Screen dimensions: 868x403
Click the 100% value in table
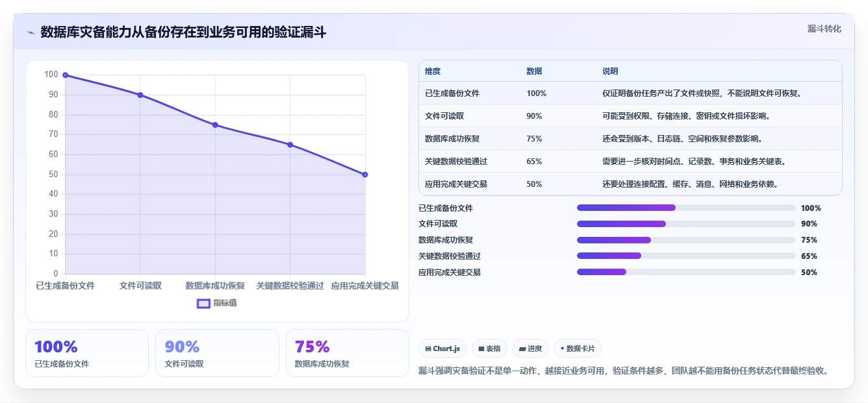pos(537,93)
